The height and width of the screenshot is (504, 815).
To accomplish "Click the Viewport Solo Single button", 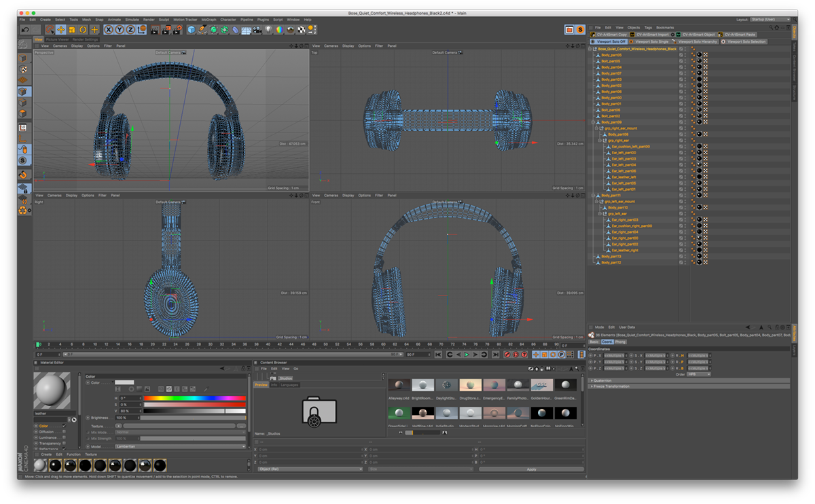I will [650, 41].
